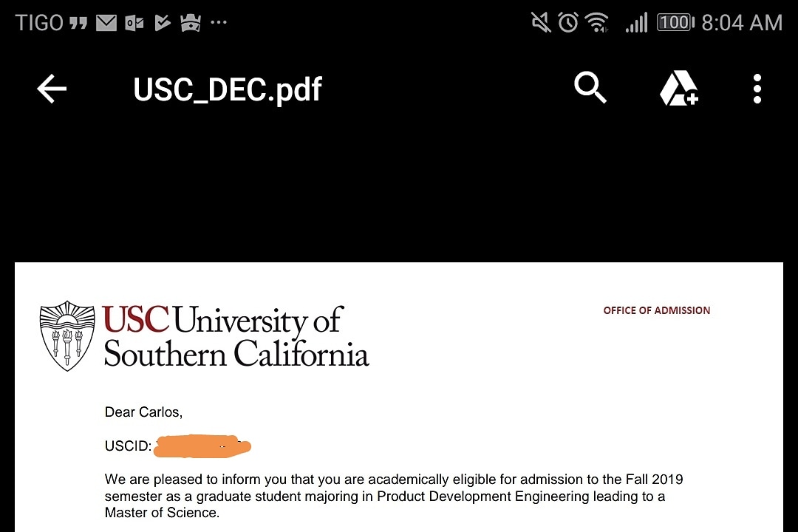The height and width of the screenshot is (532, 798).
Task: Tap the signal strength bars icon
Action: point(636,22)
